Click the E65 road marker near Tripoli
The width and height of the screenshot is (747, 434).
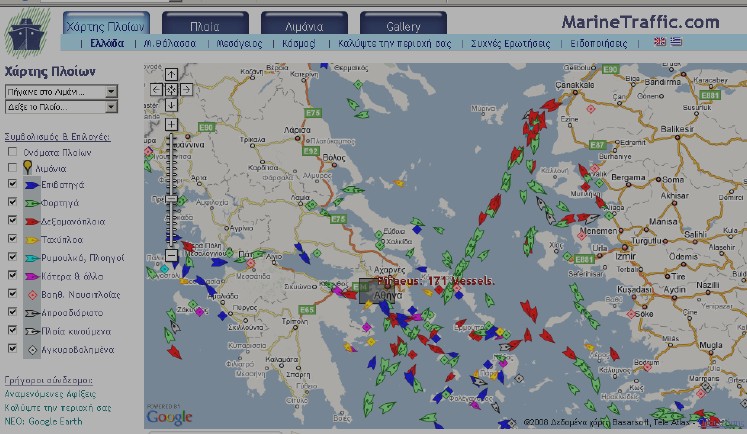[307, 310]
